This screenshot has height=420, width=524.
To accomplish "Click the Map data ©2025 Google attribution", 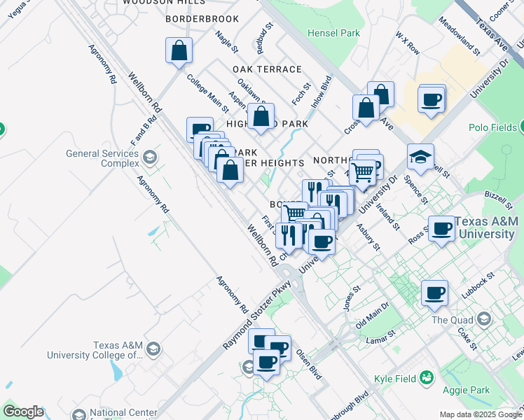I will click(481, 415).
